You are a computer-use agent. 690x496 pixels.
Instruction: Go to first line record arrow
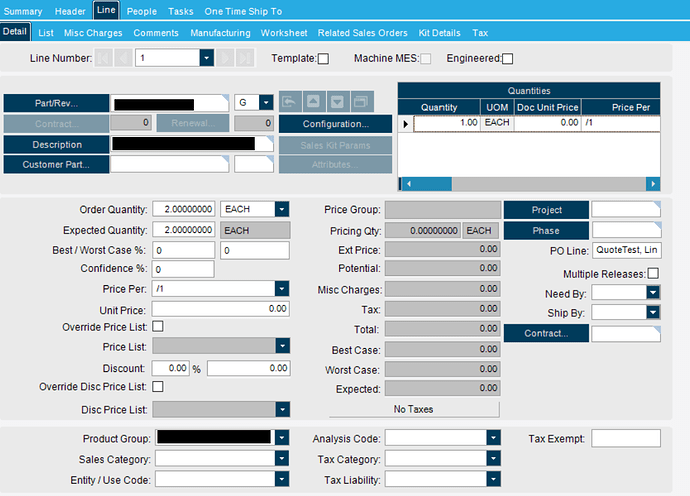(x=104, y=58)
